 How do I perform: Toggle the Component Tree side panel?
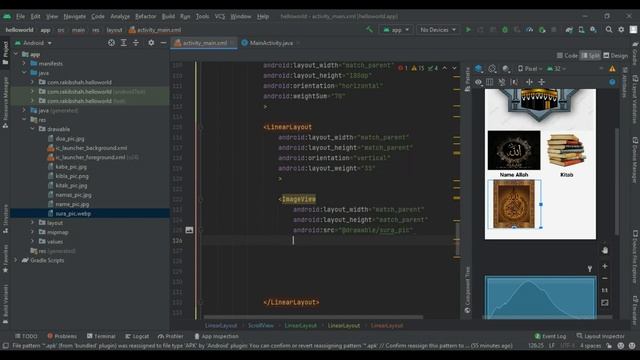click(x=467, y=290)
